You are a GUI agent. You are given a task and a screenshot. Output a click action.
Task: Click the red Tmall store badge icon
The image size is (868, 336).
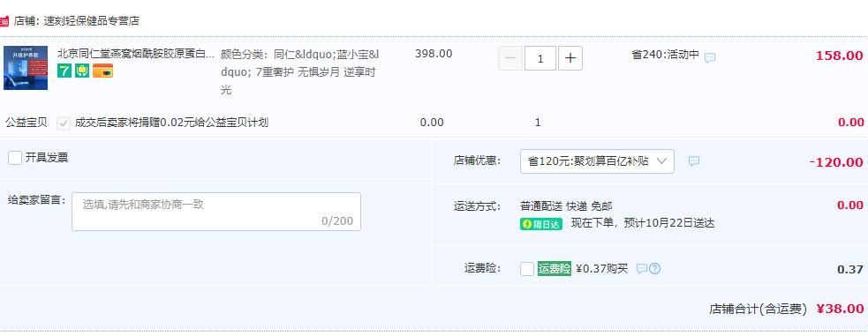click(x=4, y=21)
